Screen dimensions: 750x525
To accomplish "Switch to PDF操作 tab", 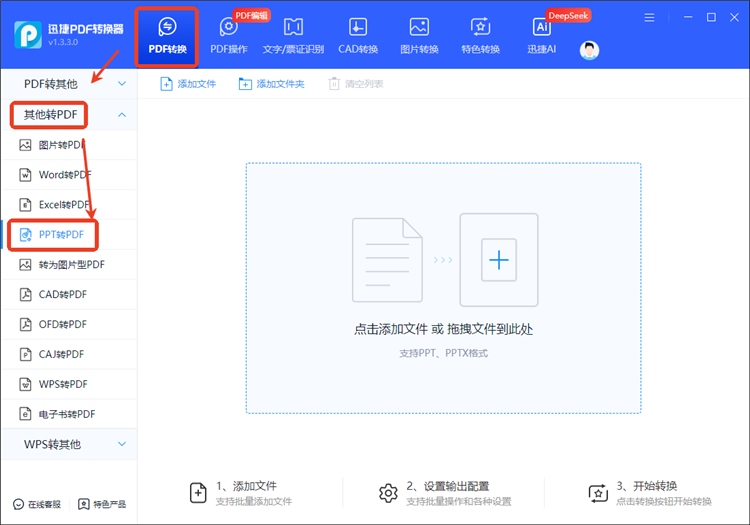I will pyautogui.click(x=229, y=36).
